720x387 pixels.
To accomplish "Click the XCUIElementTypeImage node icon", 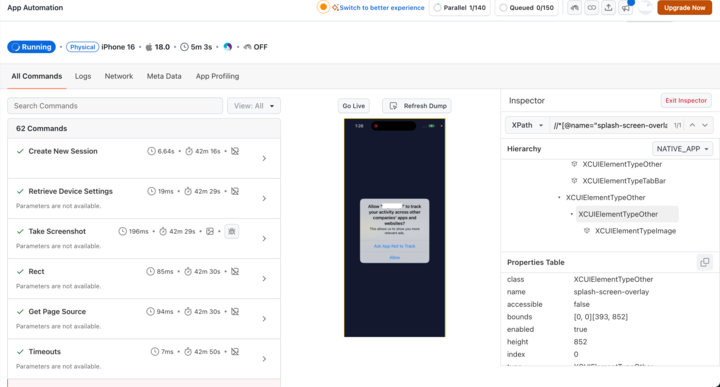I will [587, 231].
